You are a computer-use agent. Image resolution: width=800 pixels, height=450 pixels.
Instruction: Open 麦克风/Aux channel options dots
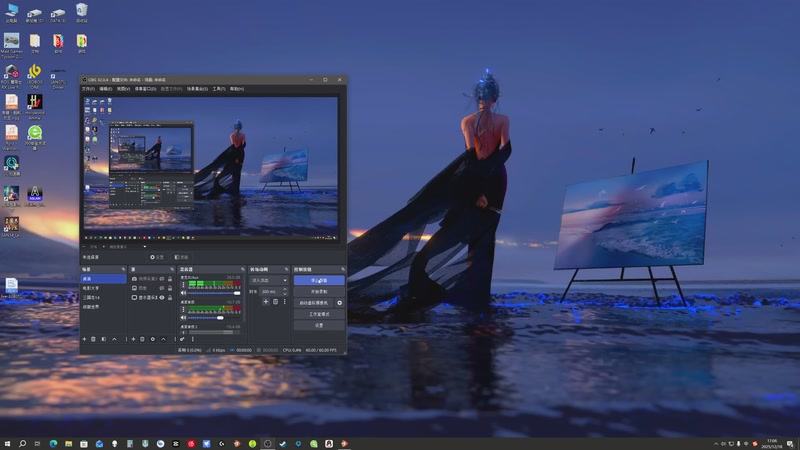pos(183,285)
